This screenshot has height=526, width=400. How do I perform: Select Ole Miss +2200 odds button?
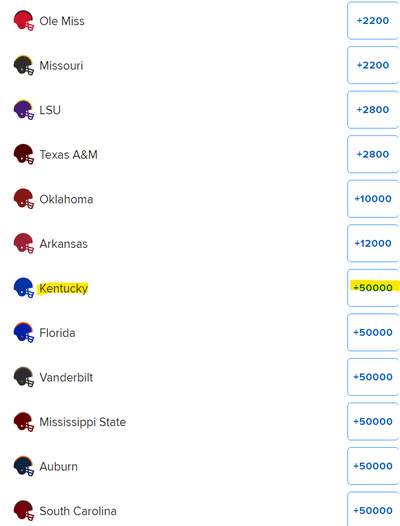pos(373,21)
